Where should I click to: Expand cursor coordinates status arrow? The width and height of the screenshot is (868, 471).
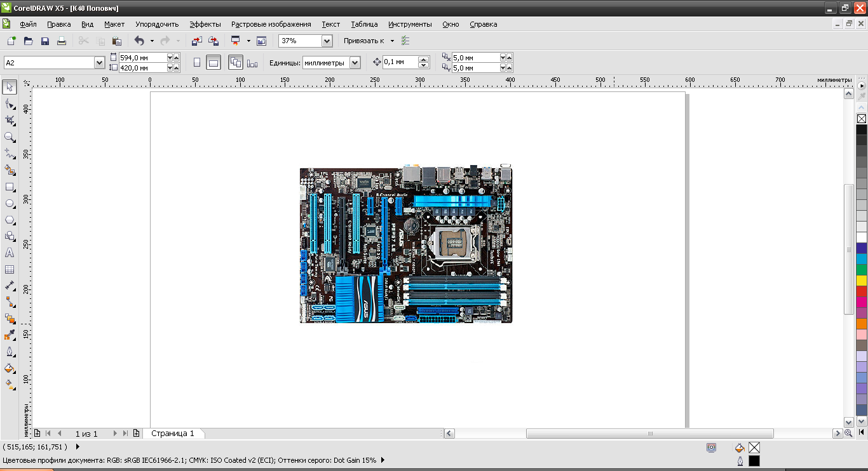[78, 447]
